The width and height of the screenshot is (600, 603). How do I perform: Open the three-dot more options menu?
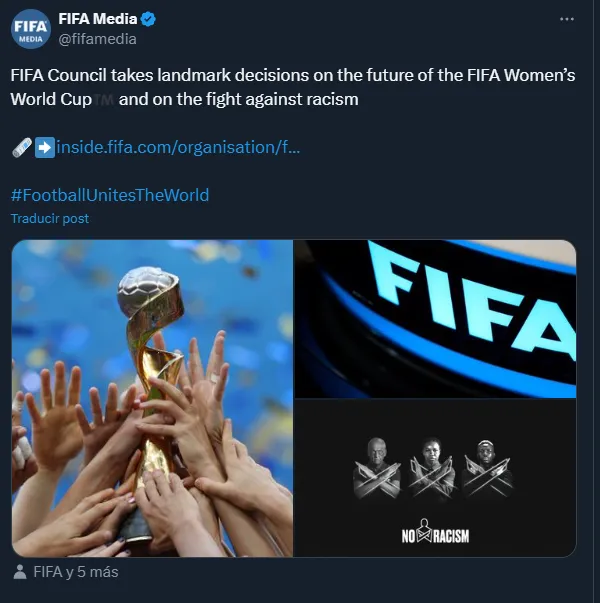click(x=568, y=19)
